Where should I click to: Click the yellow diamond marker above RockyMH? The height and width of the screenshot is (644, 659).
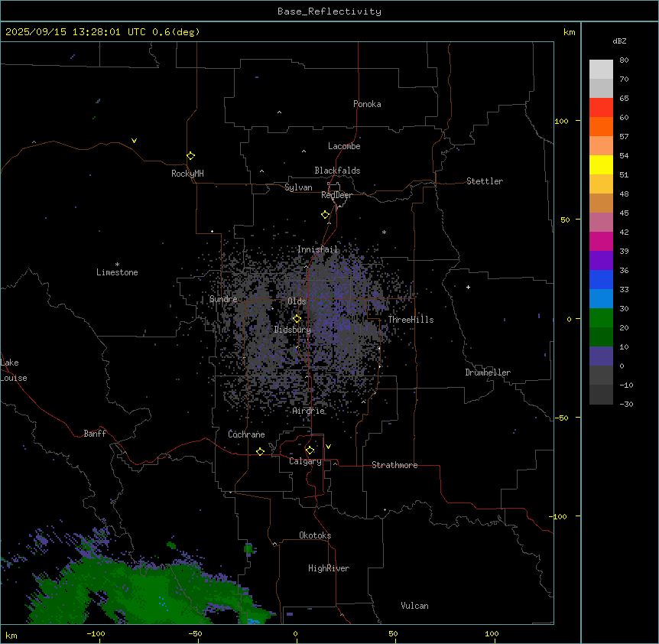click(190, 156)
